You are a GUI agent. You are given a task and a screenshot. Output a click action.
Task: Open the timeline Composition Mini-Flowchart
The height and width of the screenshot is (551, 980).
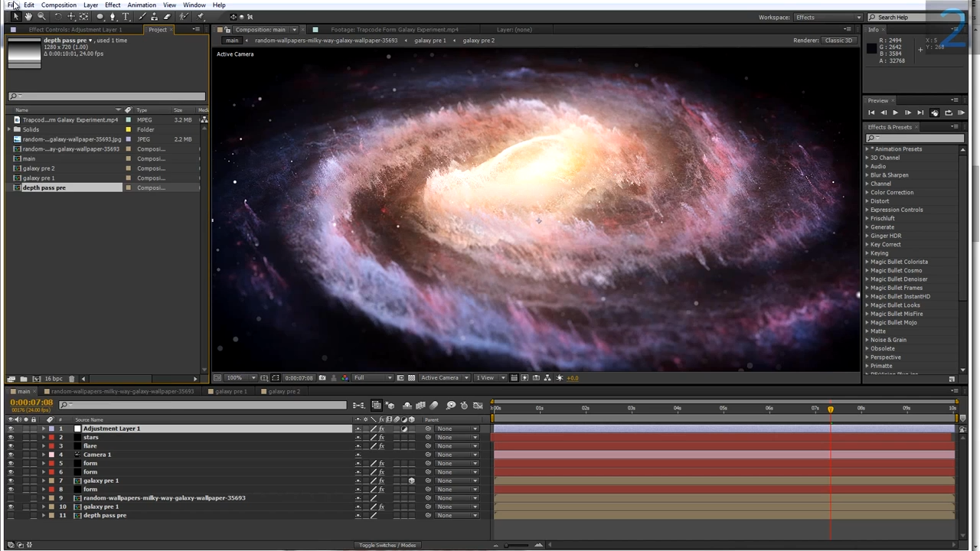(x=359, y=405)
